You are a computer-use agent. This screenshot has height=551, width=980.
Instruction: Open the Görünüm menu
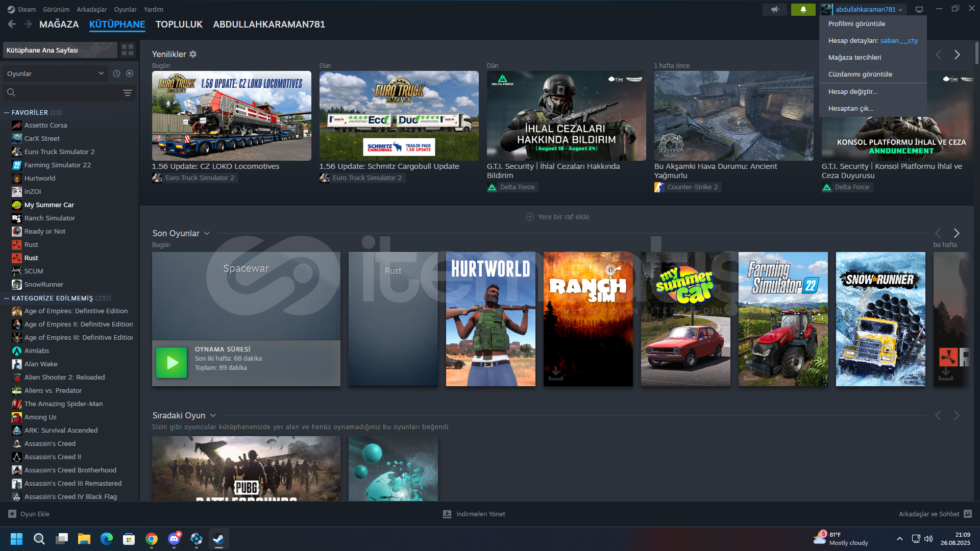(x=56, y=9)
